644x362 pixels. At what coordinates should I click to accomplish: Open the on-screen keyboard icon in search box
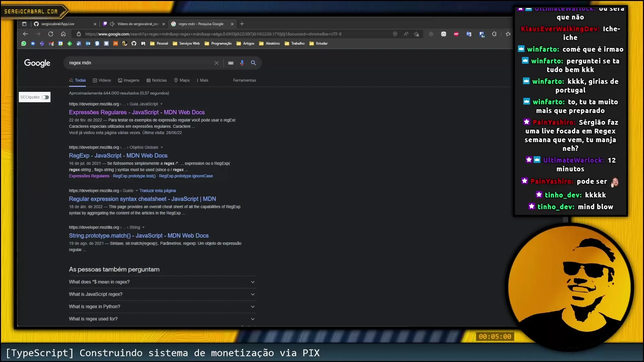point(231,63)
